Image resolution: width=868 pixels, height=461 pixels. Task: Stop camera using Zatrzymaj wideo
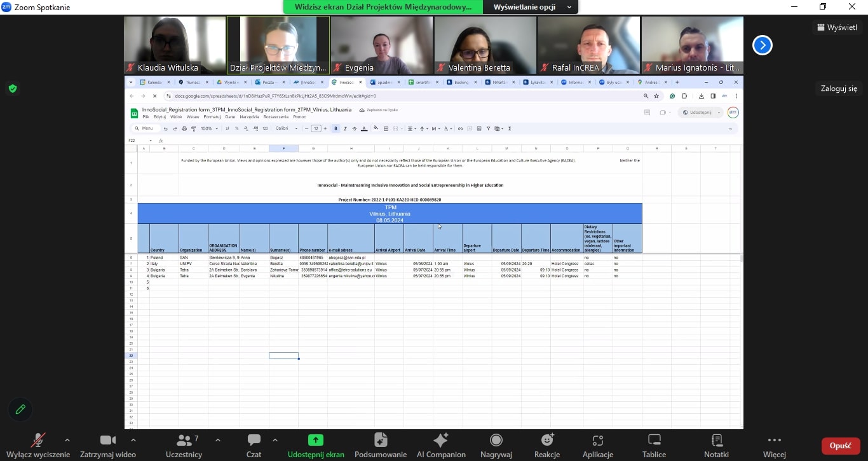108,445
